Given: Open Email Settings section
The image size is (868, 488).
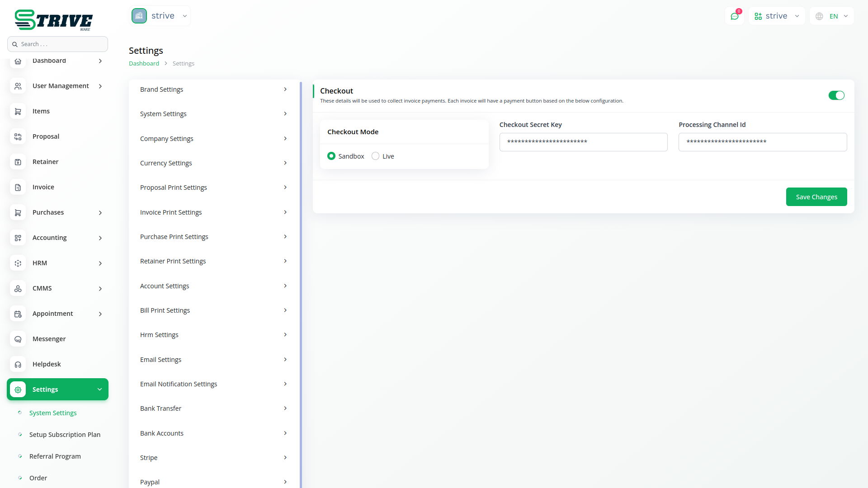Looking at the screenshot, I should [213, 360].
